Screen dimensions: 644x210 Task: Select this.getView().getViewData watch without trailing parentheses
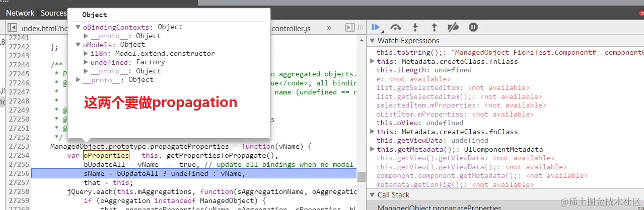458,158
